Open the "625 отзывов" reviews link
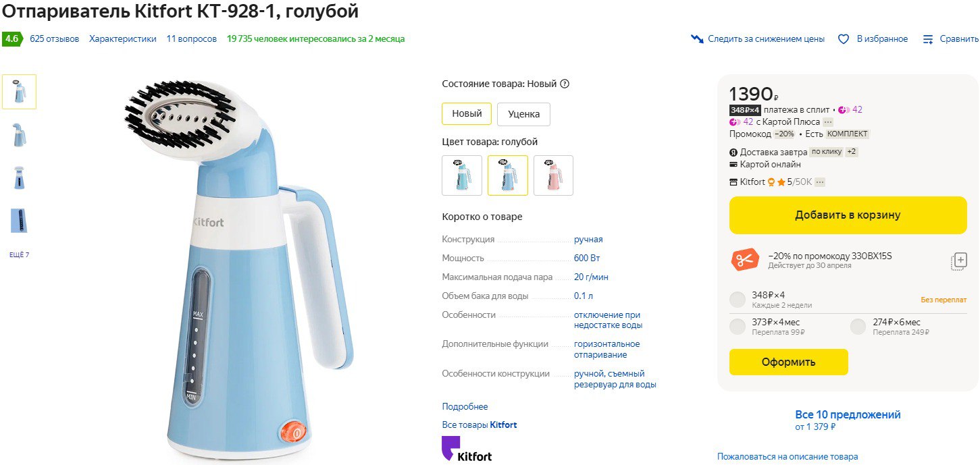 [54, 39]
